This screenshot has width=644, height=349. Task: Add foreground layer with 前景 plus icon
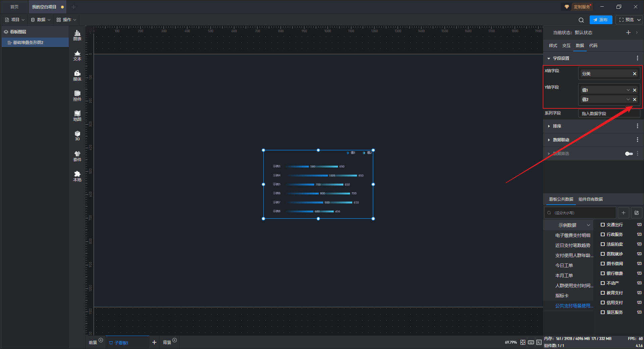(x=101, y=340)
